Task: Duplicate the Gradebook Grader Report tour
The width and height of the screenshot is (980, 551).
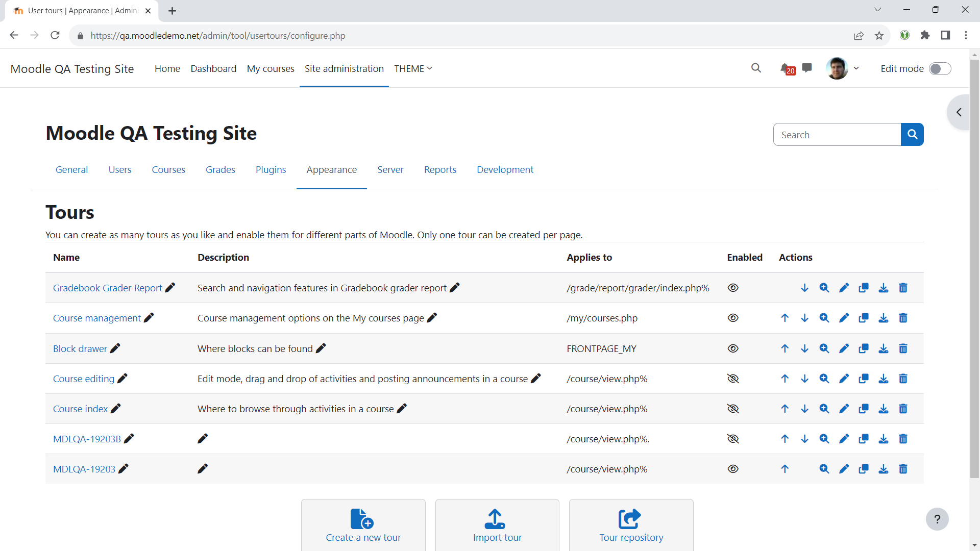Action: pyautogui.click(x=864, y=288)
